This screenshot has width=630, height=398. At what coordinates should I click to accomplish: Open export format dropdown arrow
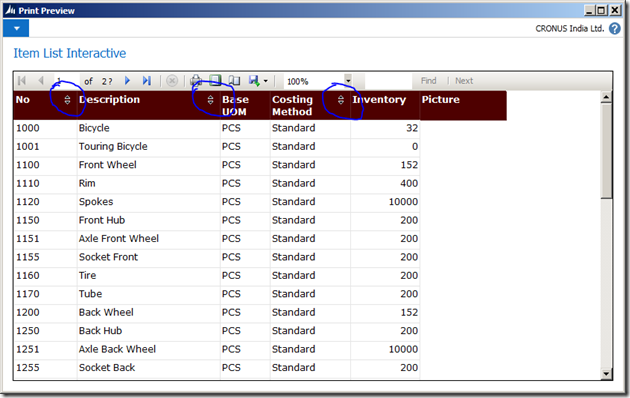(266, 81)
